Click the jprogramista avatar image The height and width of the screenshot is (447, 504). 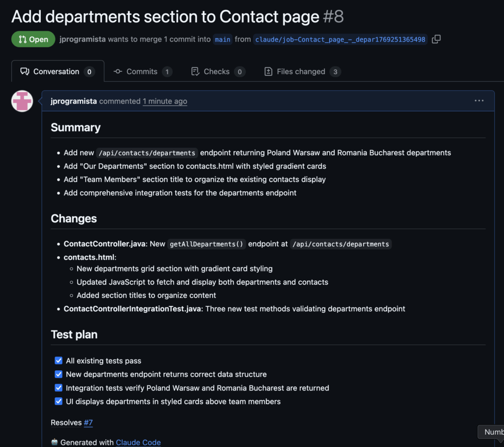tap(22, 101)
